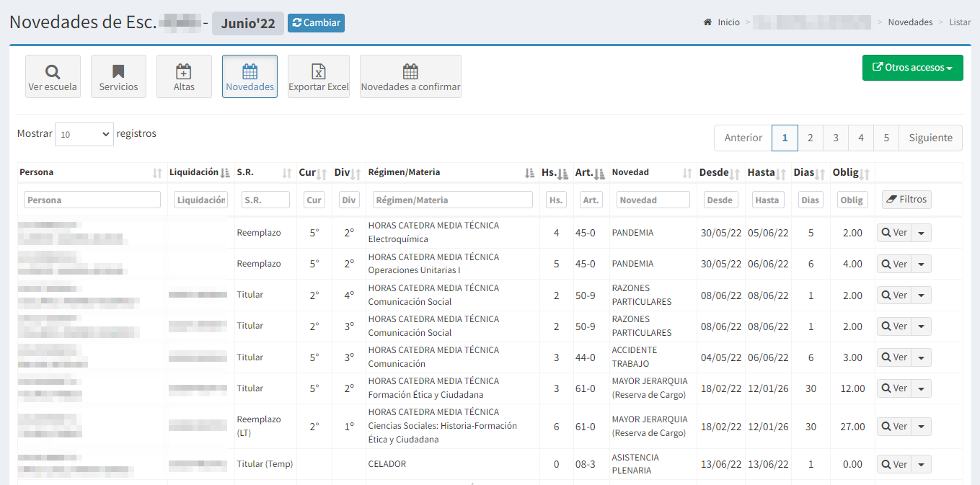Open Ver escuela magnifier button
The image size is (980, 485).
coord(53,76)
